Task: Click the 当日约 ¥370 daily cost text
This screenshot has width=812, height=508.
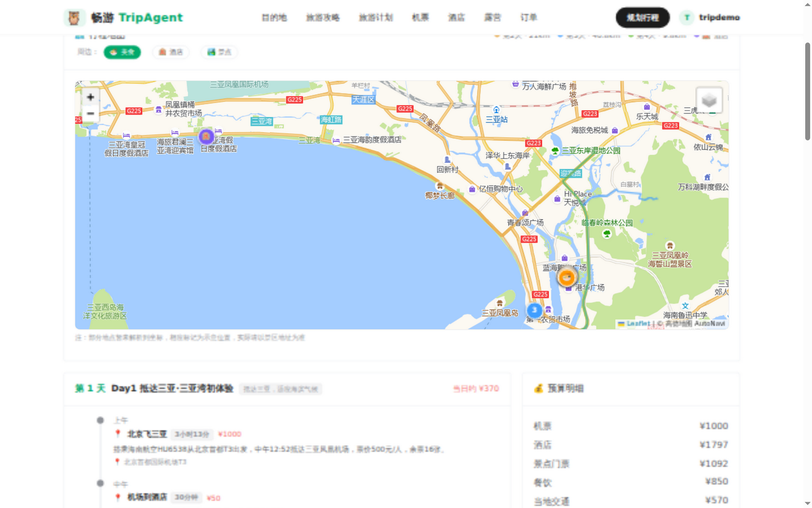Action: [476, 388]
